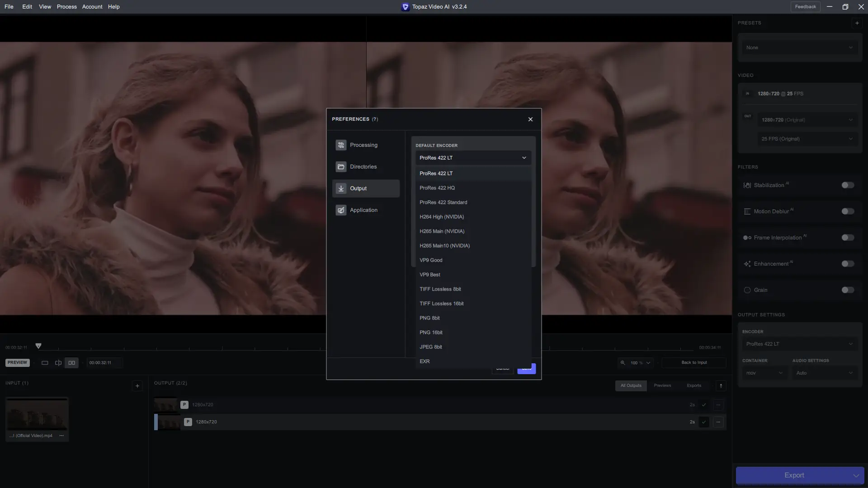This screenshot has height=488, width=868.
Task: Add a new input video with the plus icon
Action: [x=137, y=386]
